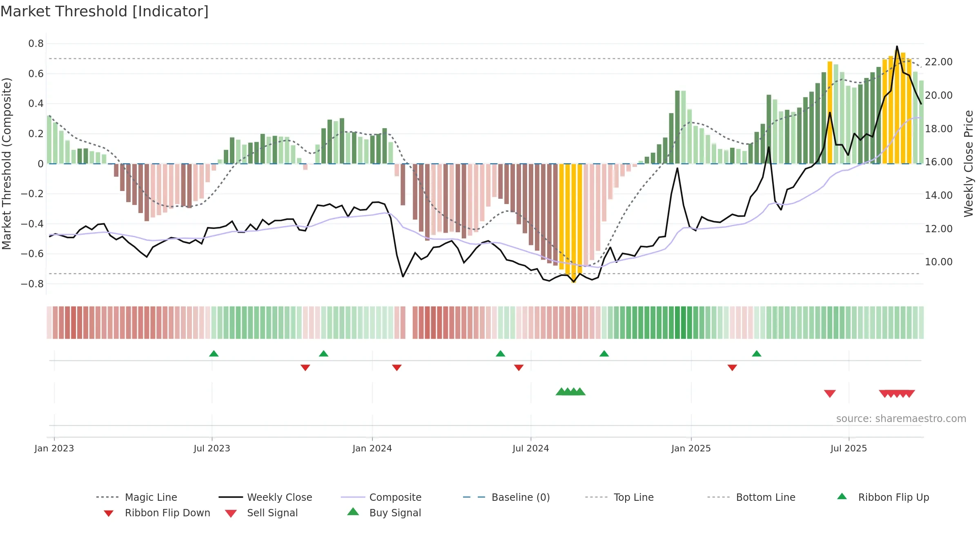Click the Market Threshold [Indicator] title

tap(105, 11)
